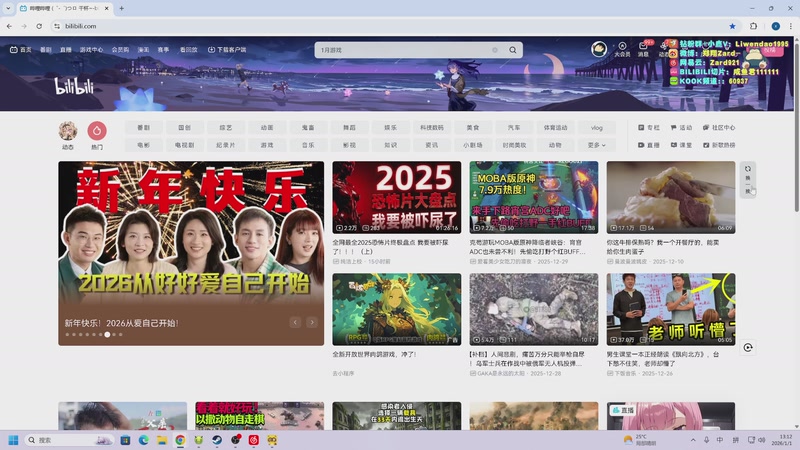Bookmark this page with the star icon
This screenshot has height=450, width=800.
pyautogui.click(x=732, y=26)
